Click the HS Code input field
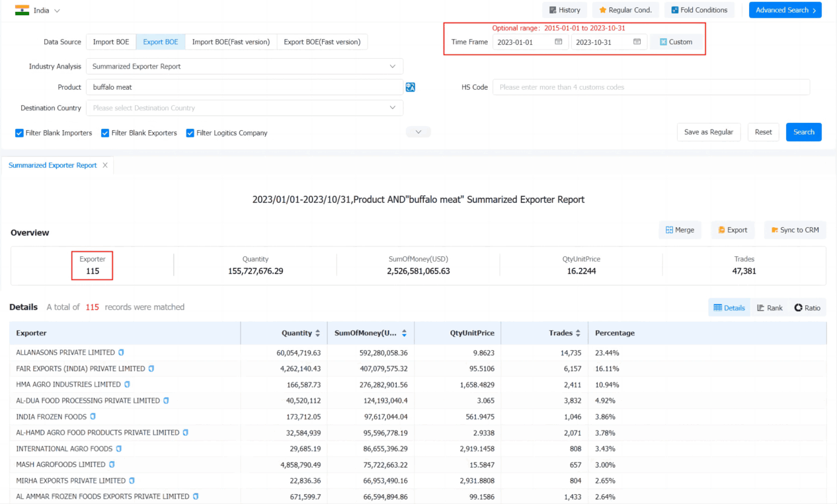 [x=651, y=87]
